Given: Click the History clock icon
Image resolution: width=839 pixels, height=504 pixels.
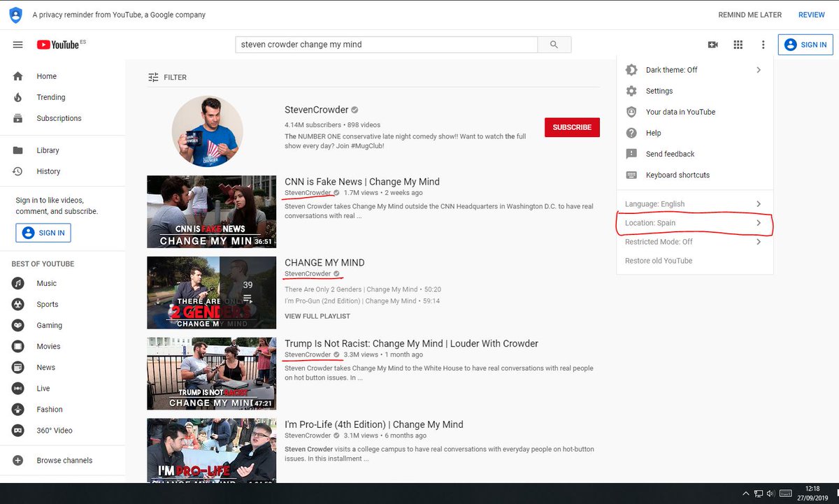Looking at the screenshot, I should [x=18, y=171].
